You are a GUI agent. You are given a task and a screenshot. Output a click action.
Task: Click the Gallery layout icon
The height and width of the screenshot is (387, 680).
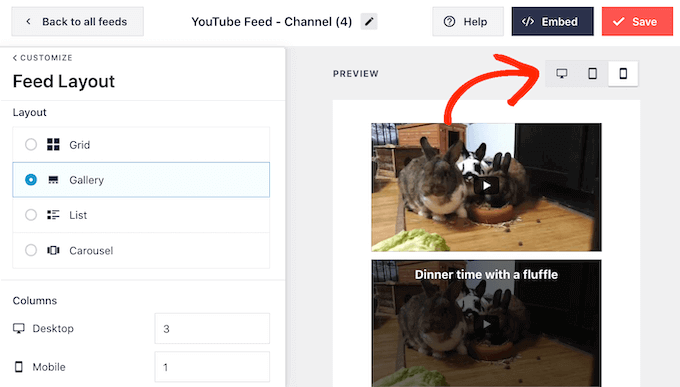tap(53, 180)
